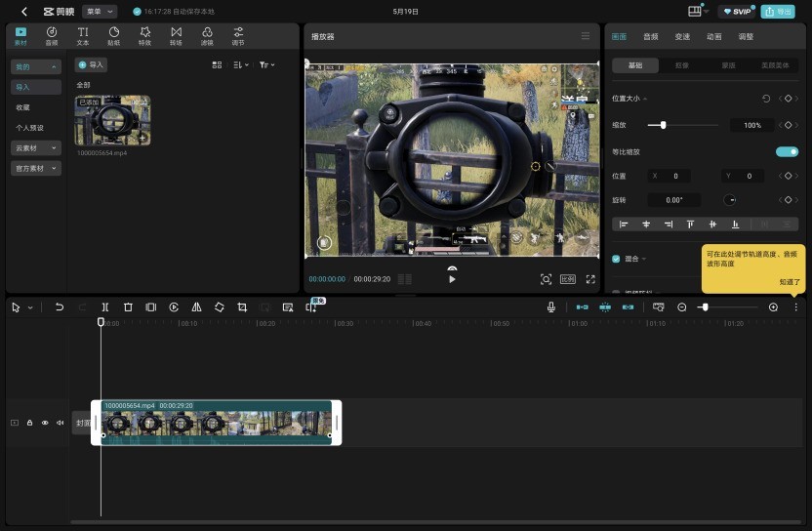Image resolution: width=812 pixels, height=531 pixels.
Task: Align clip to the top edge
Action: (x=690, y=224)
